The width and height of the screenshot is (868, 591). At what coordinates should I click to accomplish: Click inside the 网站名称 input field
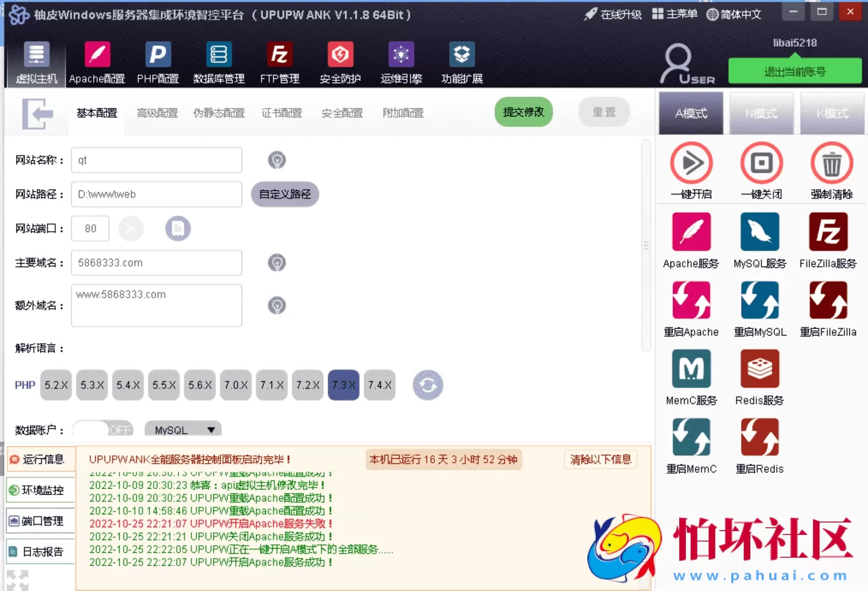click(156, 160)
